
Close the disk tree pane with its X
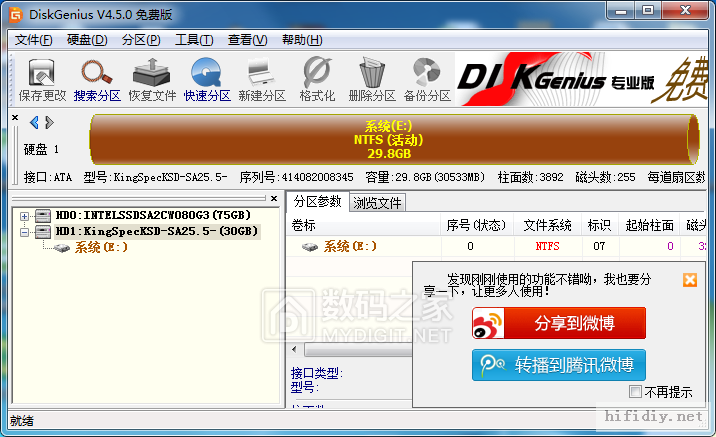[x=274, y=198]
